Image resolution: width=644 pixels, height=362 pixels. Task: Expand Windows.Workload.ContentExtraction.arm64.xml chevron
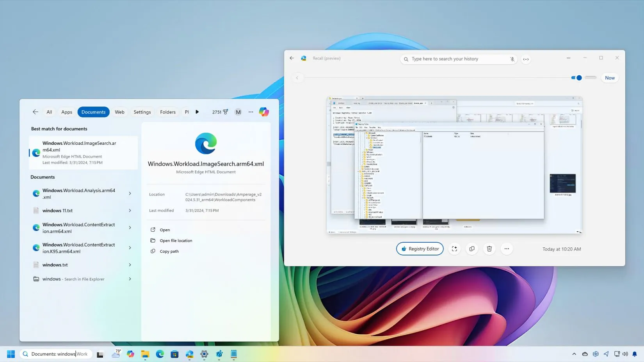130,228
